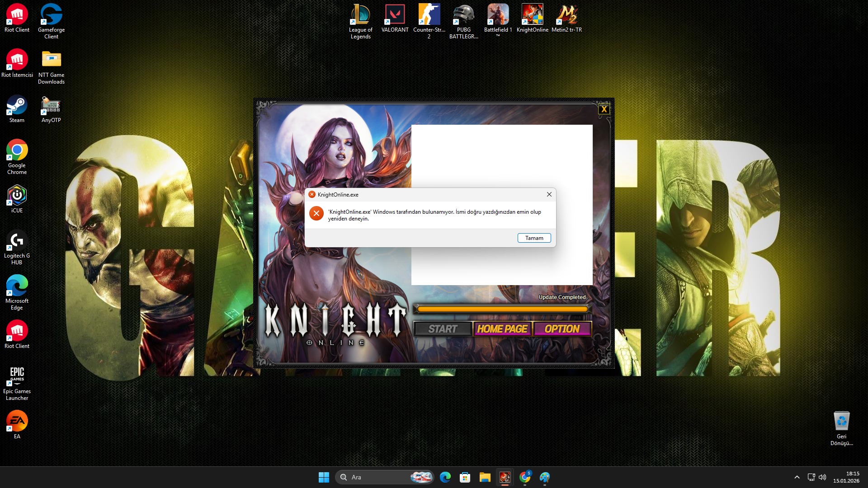Select the Riot Client icon above Epic Games Launcher
Screen dimensions: 868x488
(x=17, y=335)
